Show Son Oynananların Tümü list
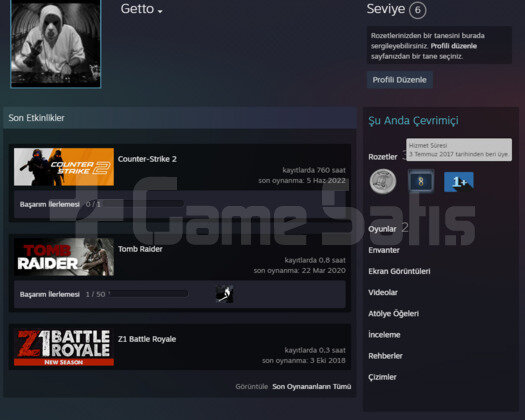 312,387
